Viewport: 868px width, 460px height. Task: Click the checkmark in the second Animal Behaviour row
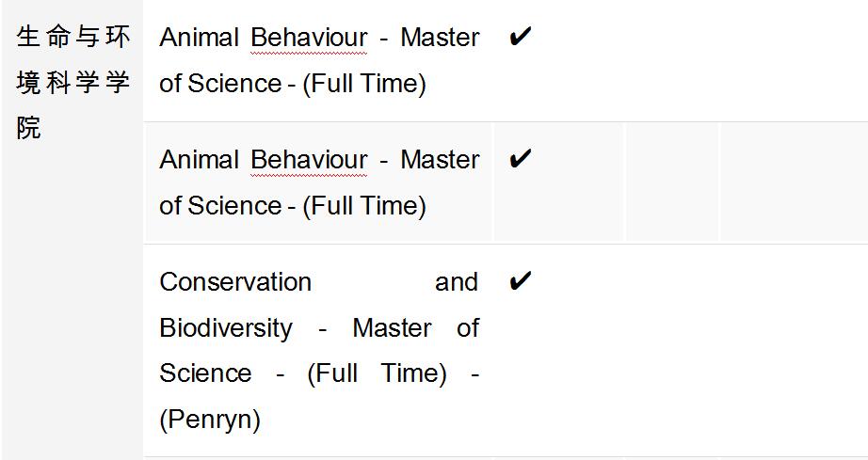tap(519, 159)
